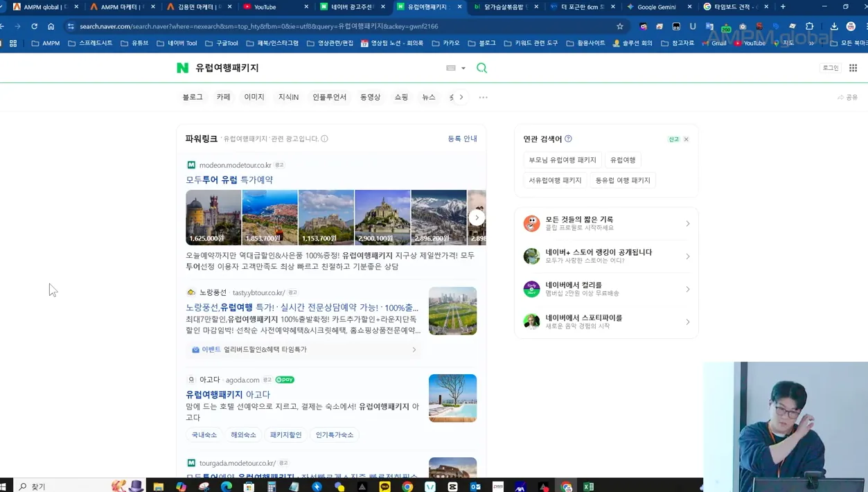This screenshot has width=868, height=492.
Task: Click the 유럽여행 related keyword chip
Action: (x=623, y=160)
